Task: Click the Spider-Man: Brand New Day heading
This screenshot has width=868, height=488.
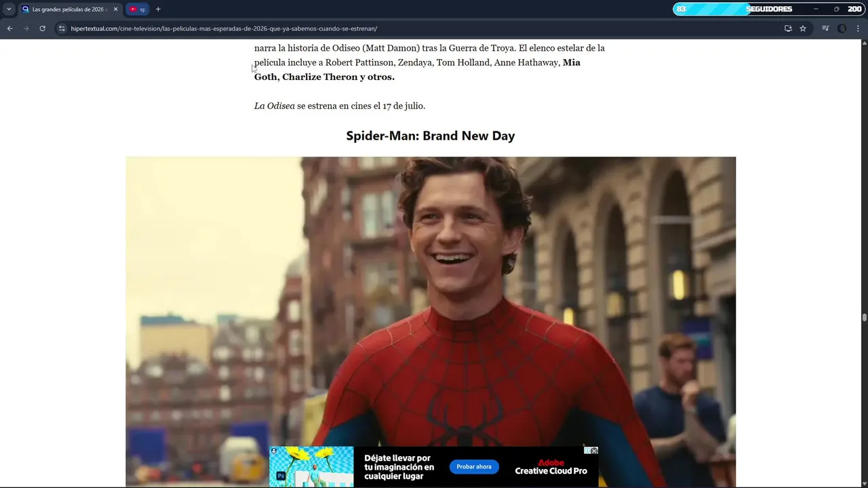Action: [x=431, y=136]
